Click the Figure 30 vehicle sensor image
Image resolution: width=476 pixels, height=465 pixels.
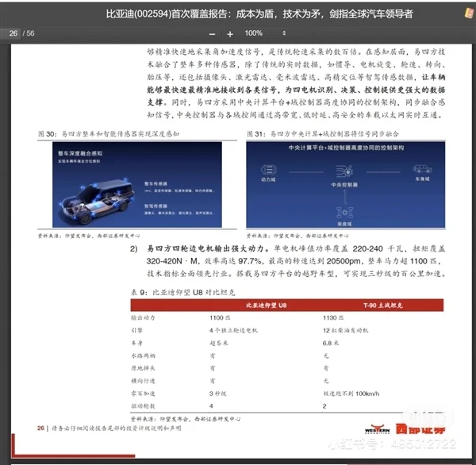137,185
